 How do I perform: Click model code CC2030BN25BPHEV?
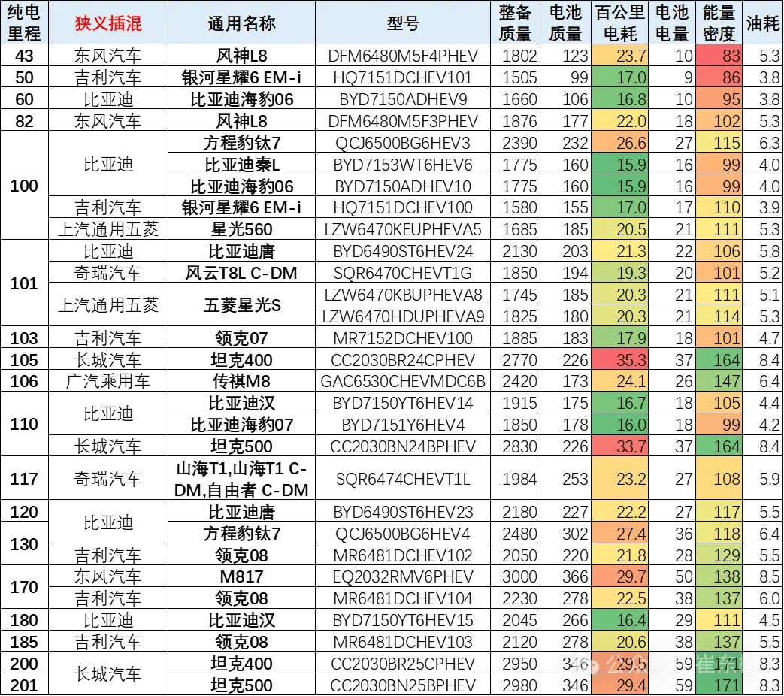(403, 685)
